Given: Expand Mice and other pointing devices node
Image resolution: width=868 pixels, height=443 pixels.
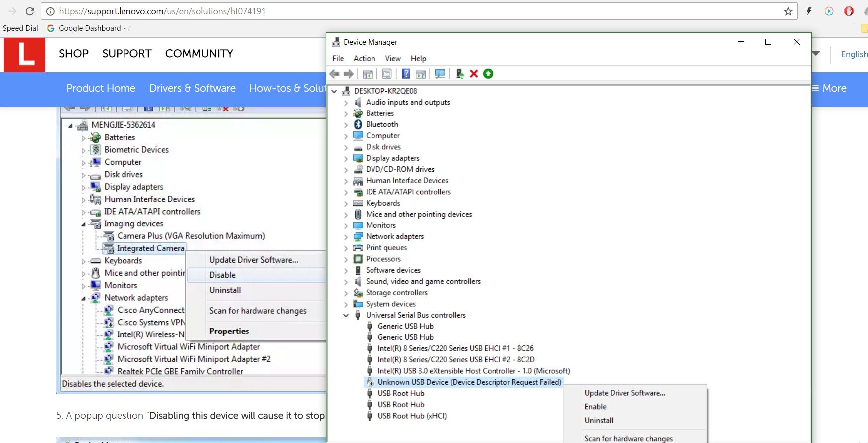Looking at the screenshot, I should click(346, 215).
